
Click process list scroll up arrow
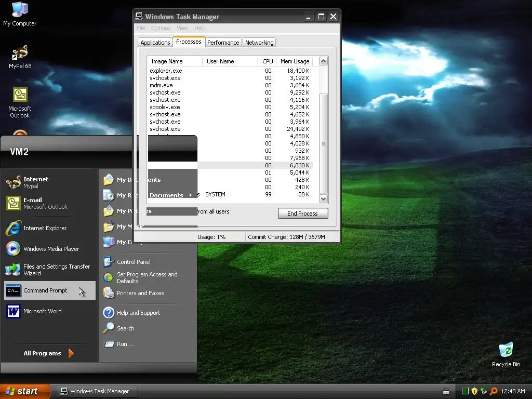[323, 61]
